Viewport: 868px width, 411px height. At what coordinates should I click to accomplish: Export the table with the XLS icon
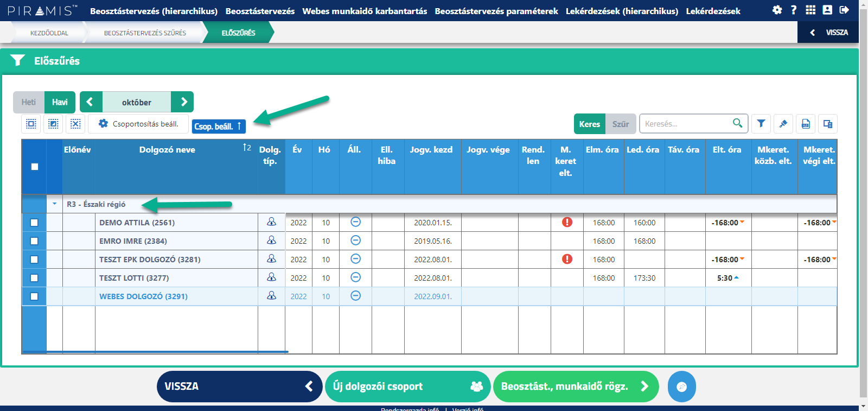pos(806,124)
